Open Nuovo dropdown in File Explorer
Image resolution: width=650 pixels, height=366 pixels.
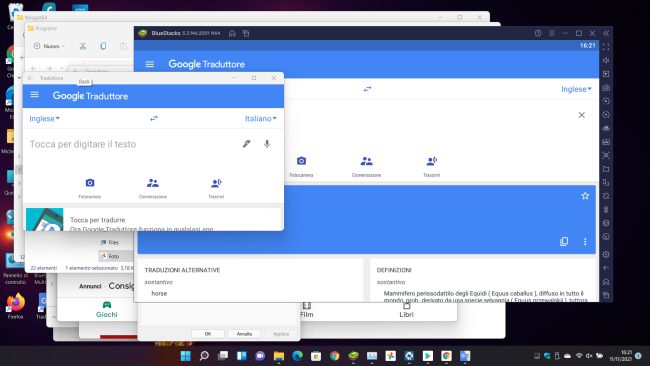(49, 46)
